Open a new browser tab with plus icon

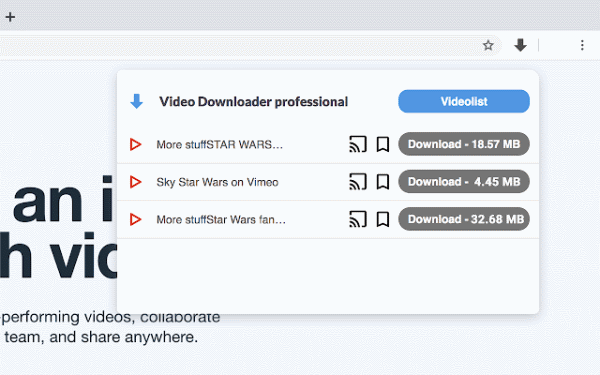[x=10, y=17]
